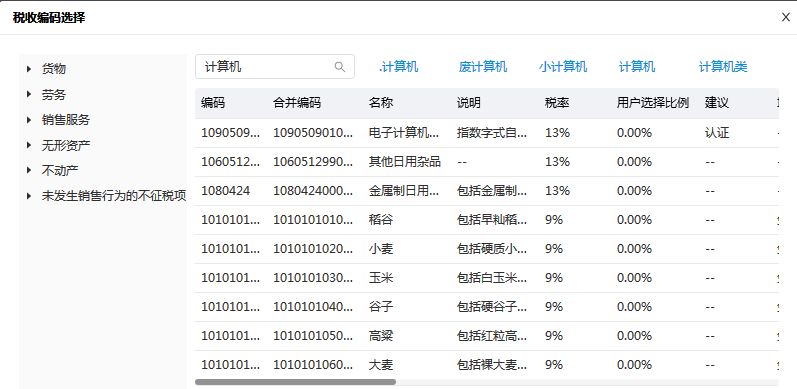Expand 未发生销售行为的不征税项 node arrow
This screenshot has height=389, width=797.
coord(29,196)
